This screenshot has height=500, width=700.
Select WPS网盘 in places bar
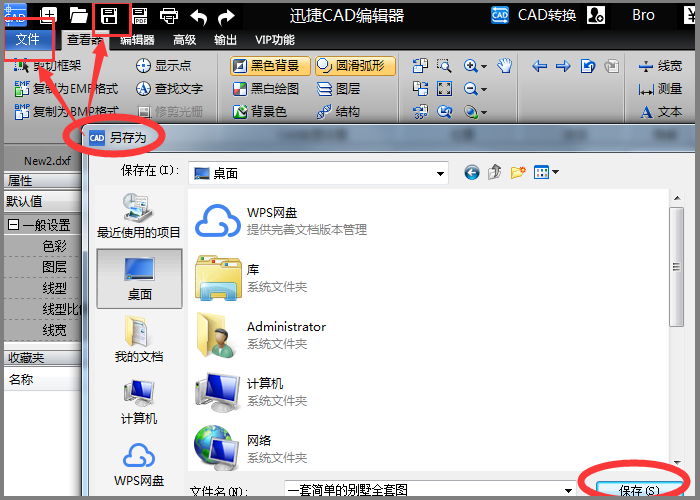click(x=139, y=464)
